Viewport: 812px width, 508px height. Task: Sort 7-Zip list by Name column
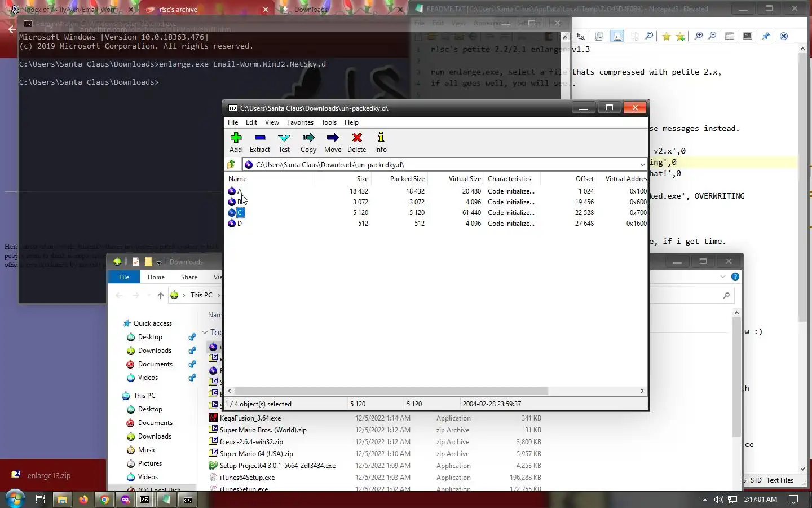tap(270, 179)
